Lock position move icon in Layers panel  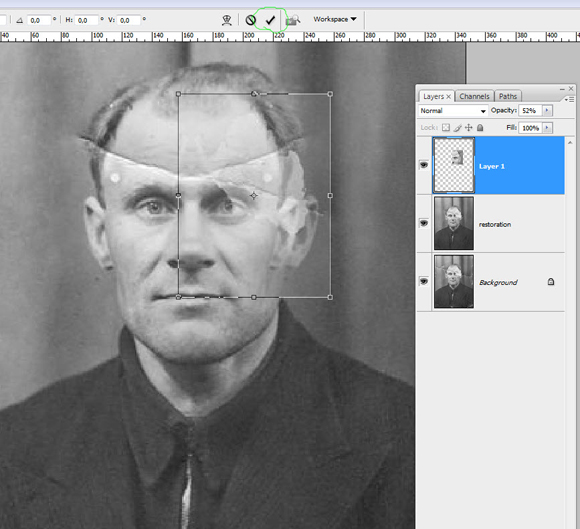469,128
